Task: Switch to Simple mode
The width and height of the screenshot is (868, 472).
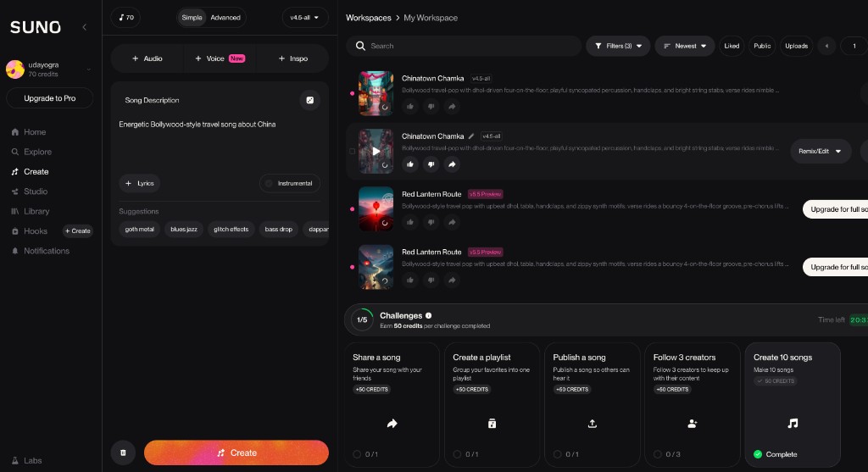Action: pyautogui.click(x=192, y=18)
